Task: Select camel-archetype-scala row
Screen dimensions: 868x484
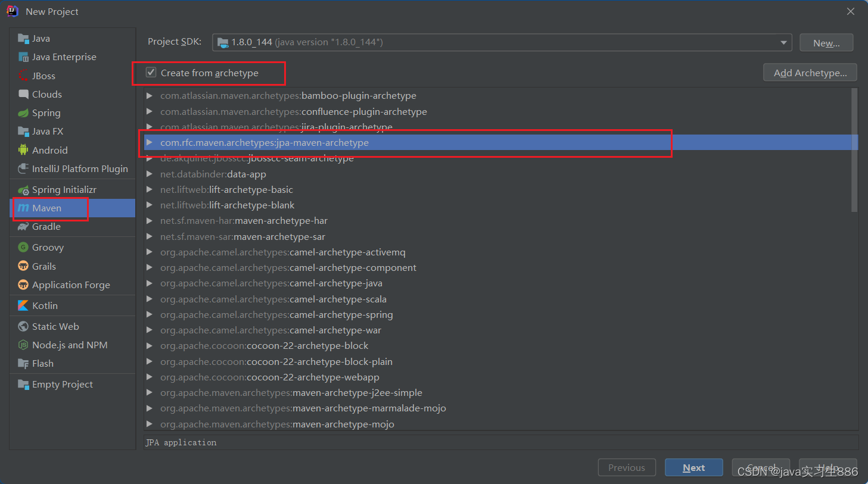Action: 497,299
